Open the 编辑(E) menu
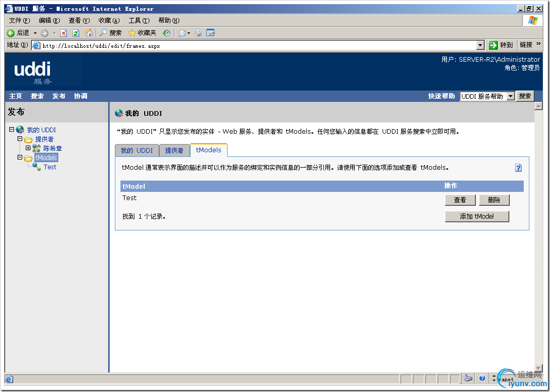Image resolution: width=550 pixels, height=392 pixels. (x=49, y=20)
